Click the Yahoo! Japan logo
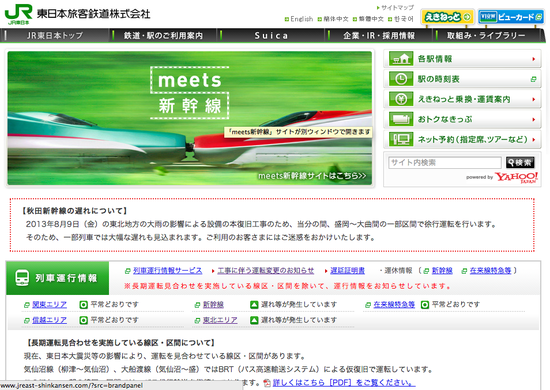The height and width of the screenshot is (390, 550). [x=516, y=177]
